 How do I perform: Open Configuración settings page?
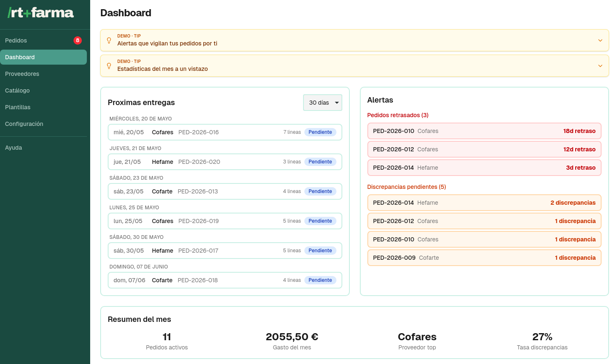click(43, 124)
